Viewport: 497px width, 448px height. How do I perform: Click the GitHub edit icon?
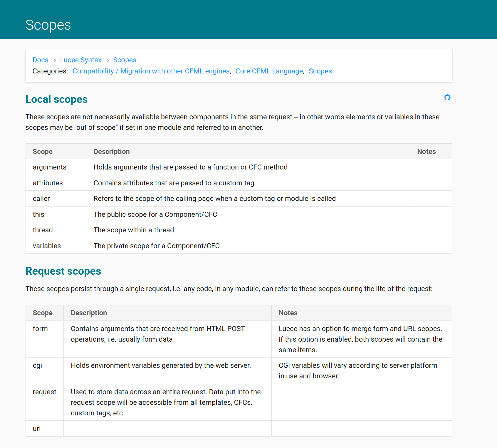point(447,97)
